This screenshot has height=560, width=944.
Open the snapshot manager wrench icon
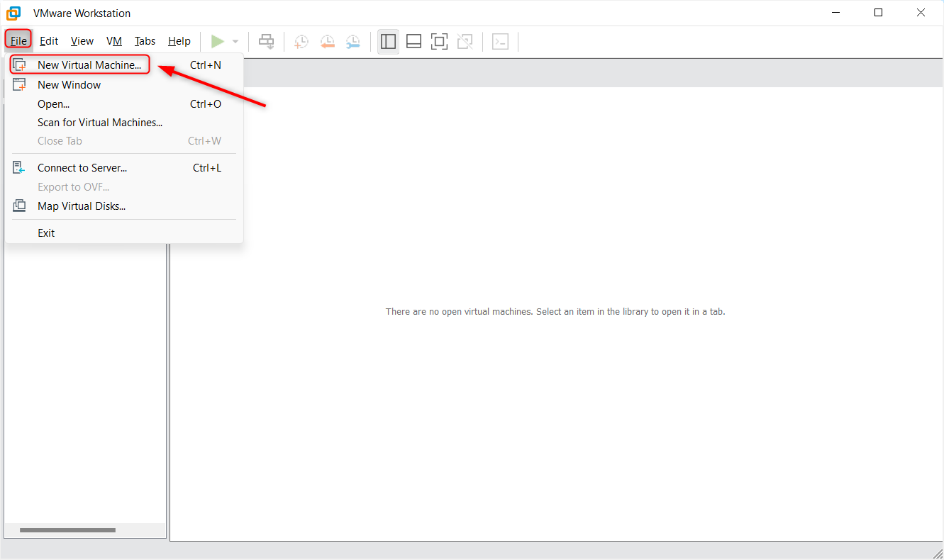click(352, 42)
